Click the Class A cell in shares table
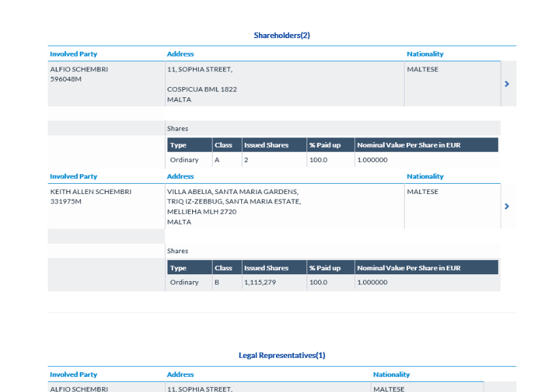The height and width of the screenshot is (392, 545). pyautogui.click(x=217, y=160)
